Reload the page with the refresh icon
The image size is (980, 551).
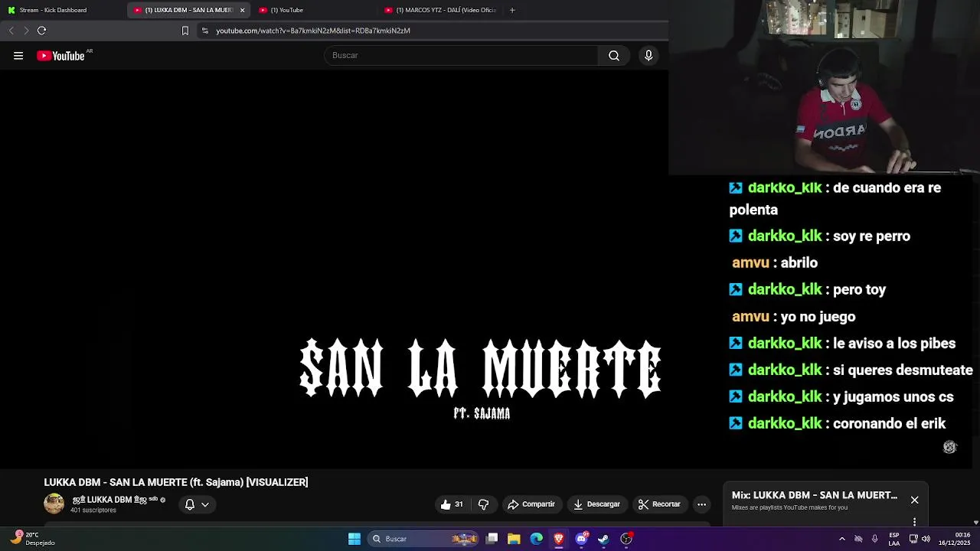point(42,31)
